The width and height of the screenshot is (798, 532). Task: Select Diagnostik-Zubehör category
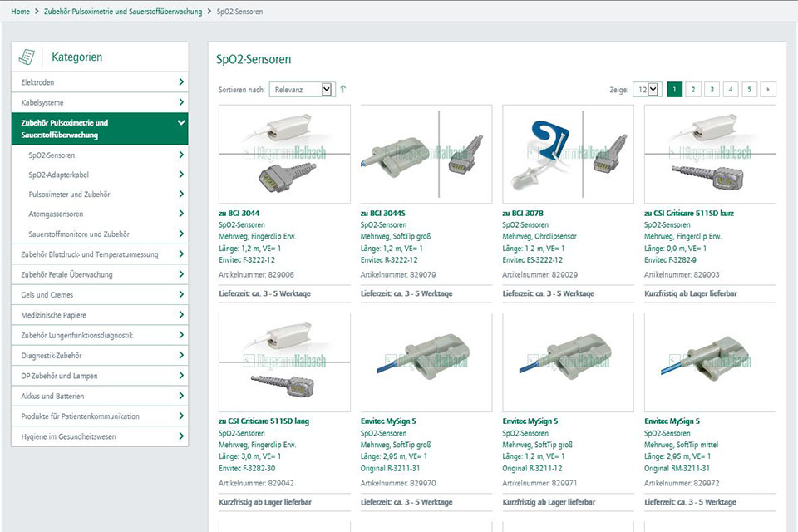pos(100,355)
